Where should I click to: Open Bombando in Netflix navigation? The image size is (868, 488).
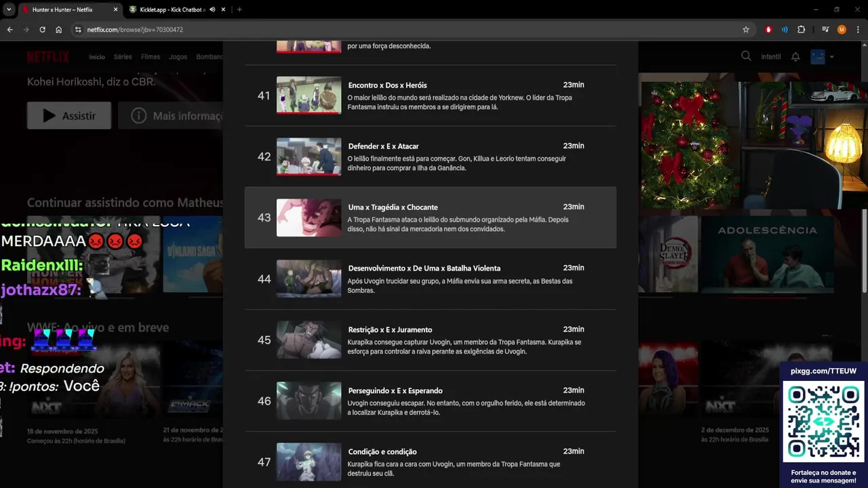[210, 57]
